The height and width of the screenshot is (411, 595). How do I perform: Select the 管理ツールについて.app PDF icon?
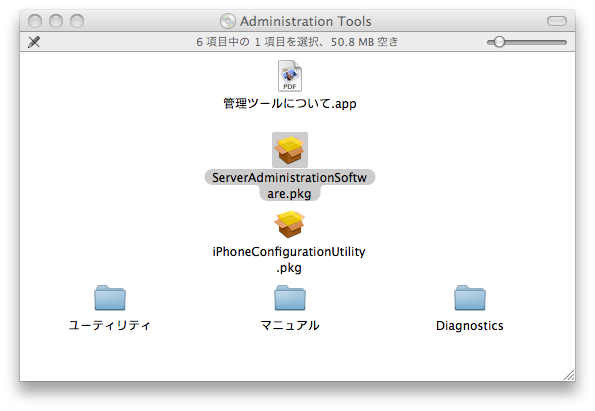pyautogui.click(x=290, y=76)
